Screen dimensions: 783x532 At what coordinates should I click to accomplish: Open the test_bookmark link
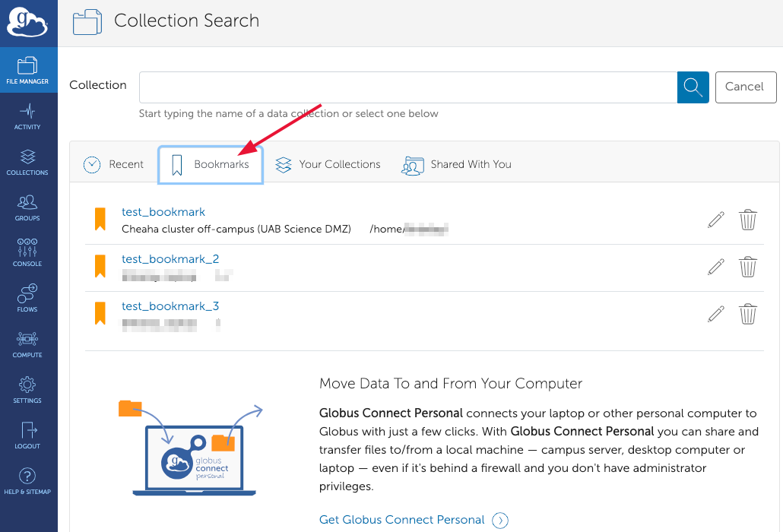pos(163,212)
